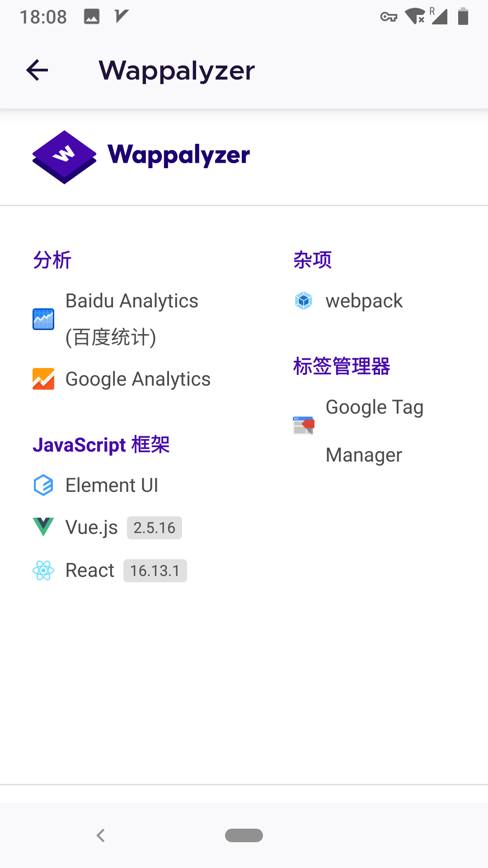Tap the back arrow in app bar
The image size is (488, 868).
[37, 71]
